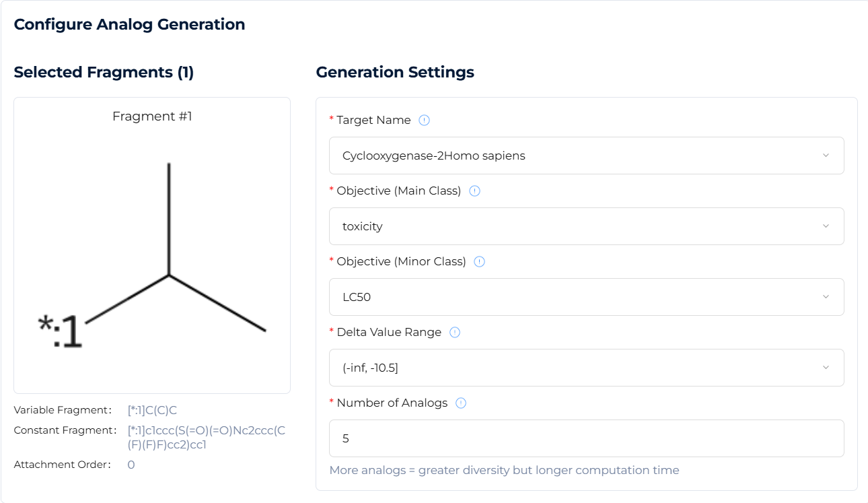Click info icon next to Objective (Main Class)

tap(474, 191)
